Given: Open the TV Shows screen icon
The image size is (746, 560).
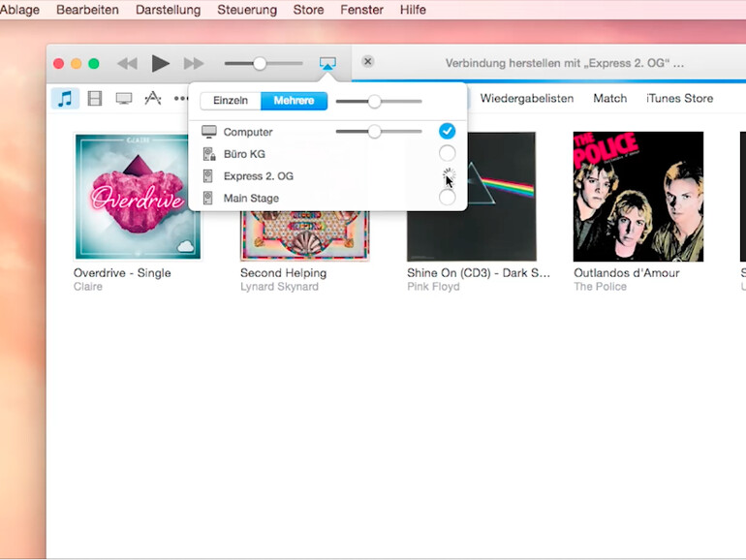Looking at the screenshot, I should point(123,98).
